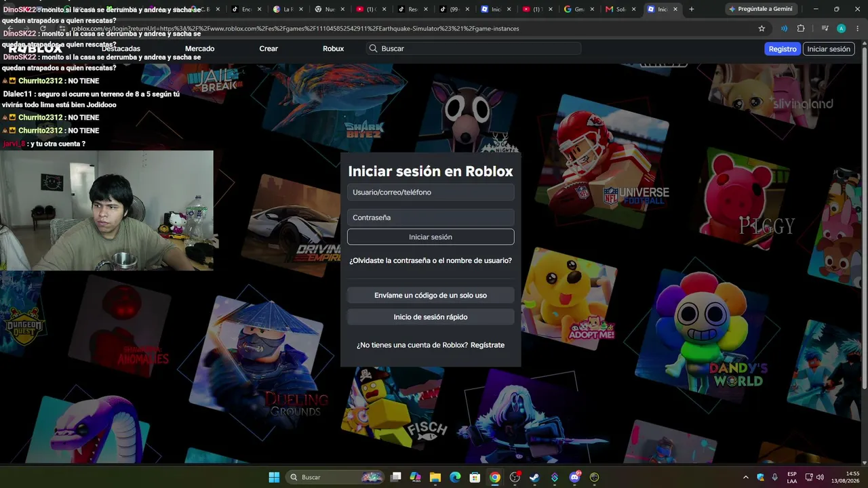
Task: Submit the login form with Iniciar sesión
Action: (x=431, y=237)
